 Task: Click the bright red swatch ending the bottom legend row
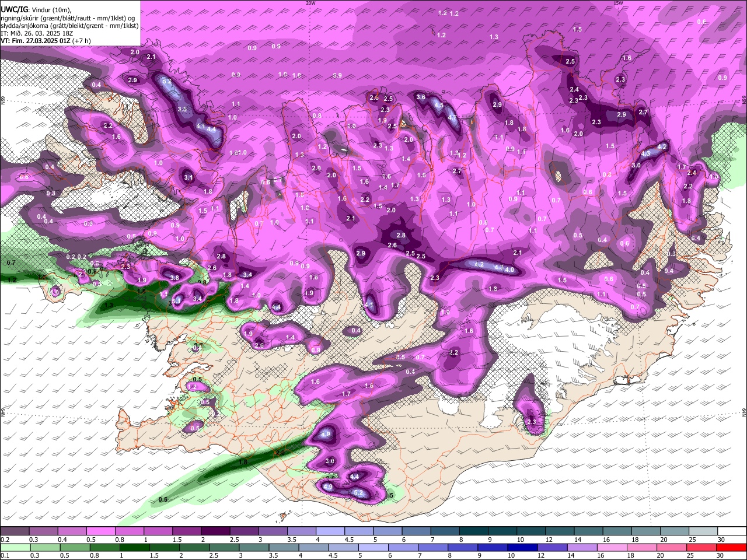pyautogui.click(x=731, y=547)
